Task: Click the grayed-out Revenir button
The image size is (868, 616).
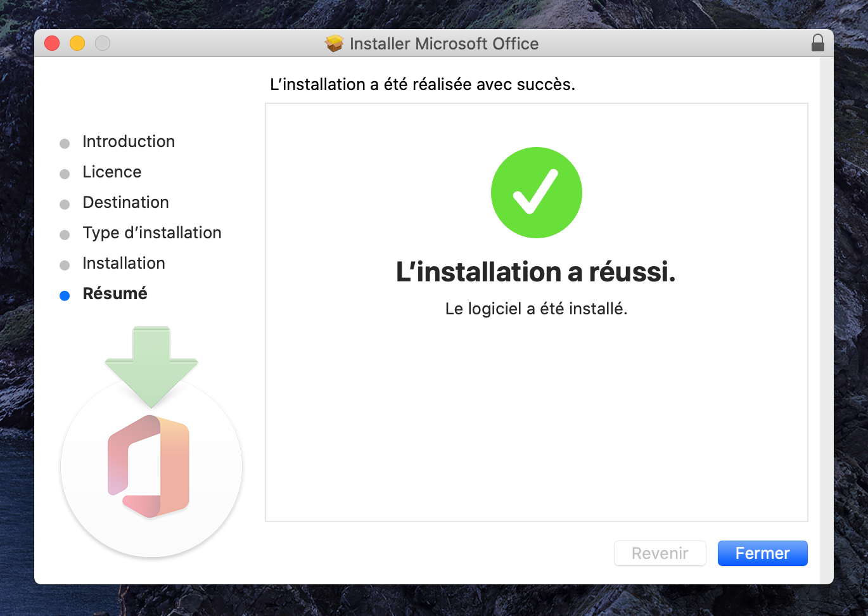Action: point(660,553)
